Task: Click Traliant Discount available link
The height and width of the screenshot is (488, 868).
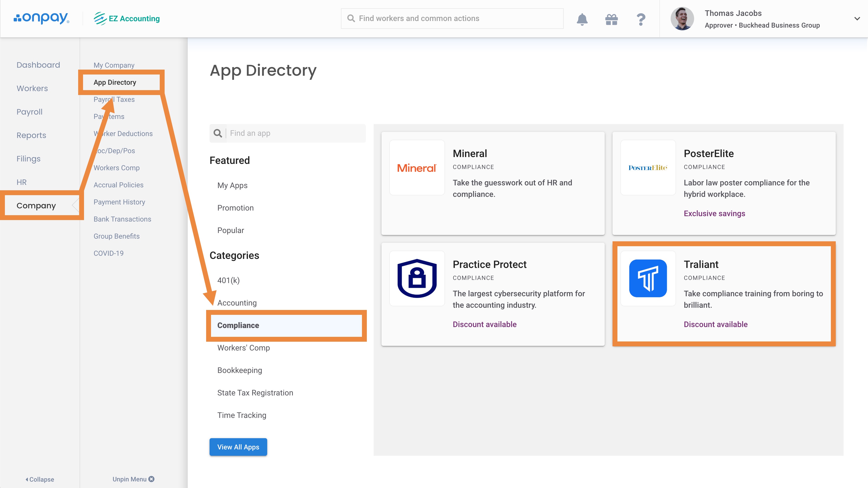Action: (x=715, y=325)
